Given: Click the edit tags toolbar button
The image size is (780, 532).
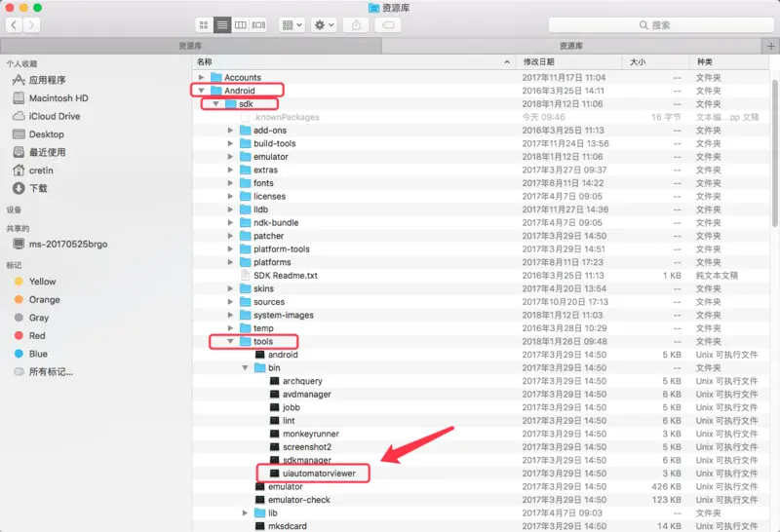Looking at the screenshot, I should point(388,25).
